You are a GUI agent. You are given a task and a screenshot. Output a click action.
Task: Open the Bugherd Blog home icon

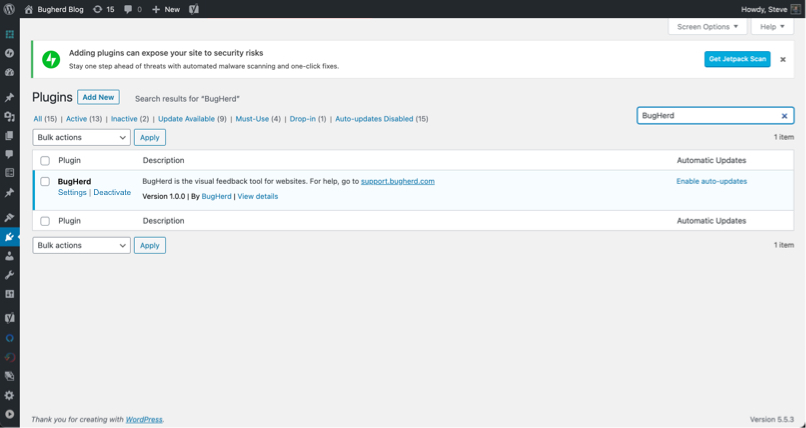point(29,9)
